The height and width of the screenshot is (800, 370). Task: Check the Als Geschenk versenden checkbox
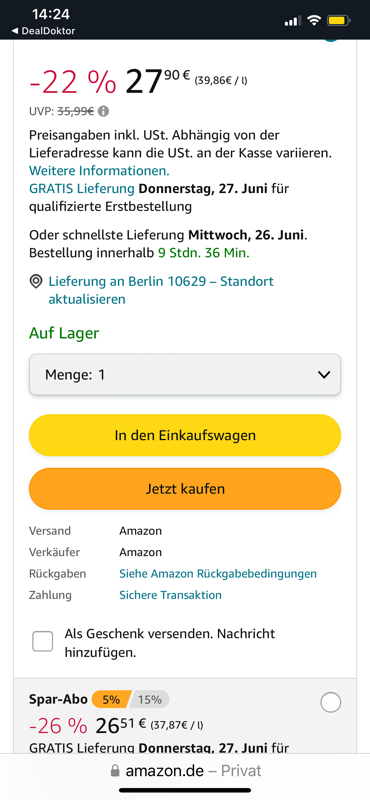[x=43, y=641]
